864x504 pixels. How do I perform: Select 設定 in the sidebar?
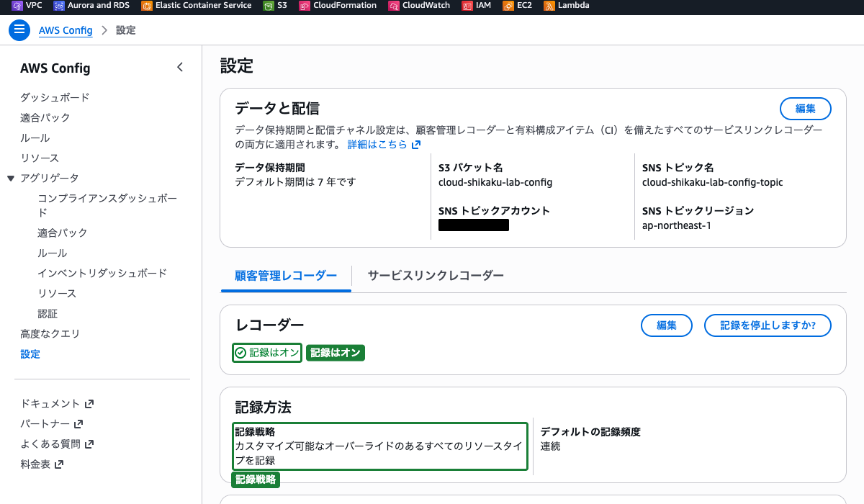pos(30,354)
